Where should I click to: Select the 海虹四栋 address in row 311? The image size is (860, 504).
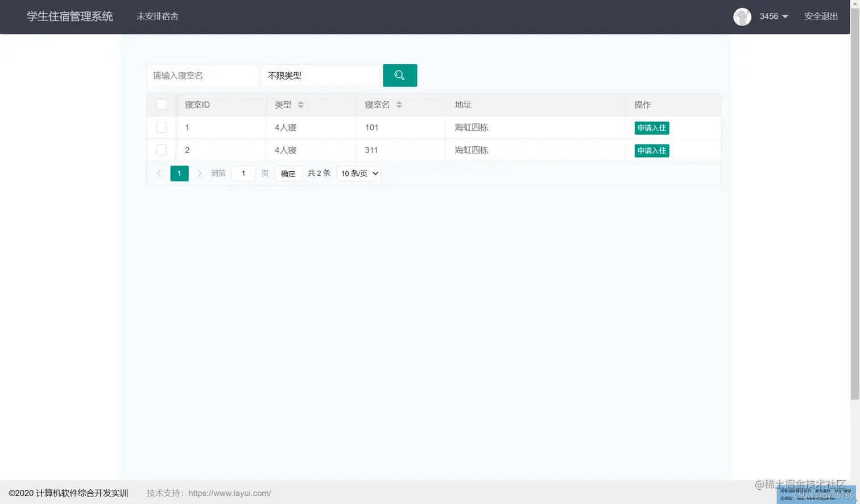pos(472,150)
